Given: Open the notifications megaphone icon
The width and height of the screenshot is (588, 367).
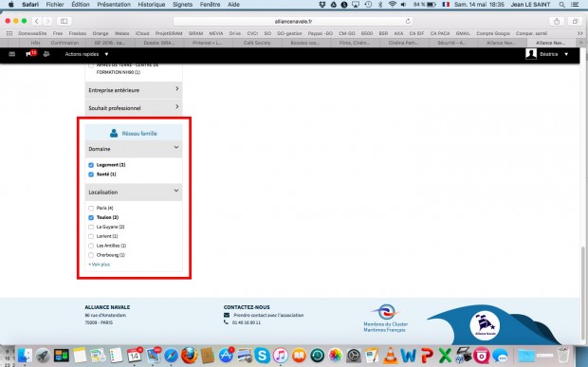Looking at the screenshot, I should tap(28, 54).
